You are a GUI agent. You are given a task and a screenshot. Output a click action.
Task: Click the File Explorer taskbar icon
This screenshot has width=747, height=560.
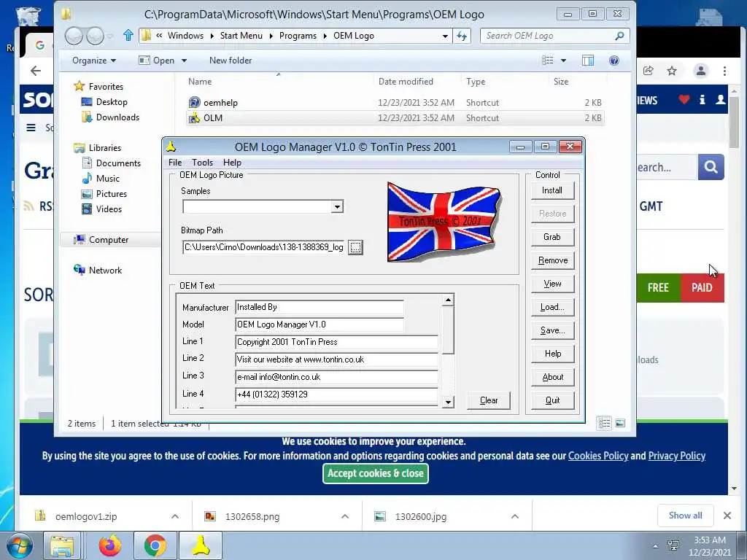coord(63,545)
